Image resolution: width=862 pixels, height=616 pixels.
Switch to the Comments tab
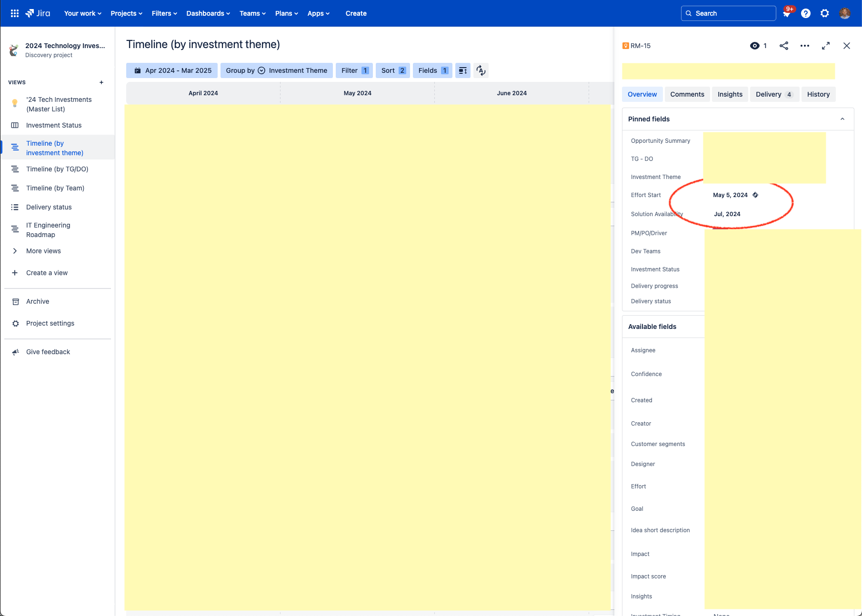click(x=687, y=94)
